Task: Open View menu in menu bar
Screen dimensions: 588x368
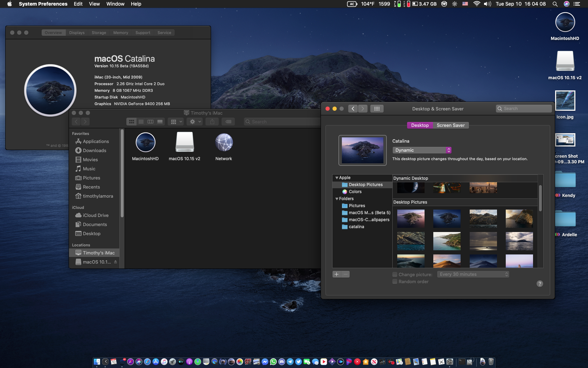Action: coord(94,4)
